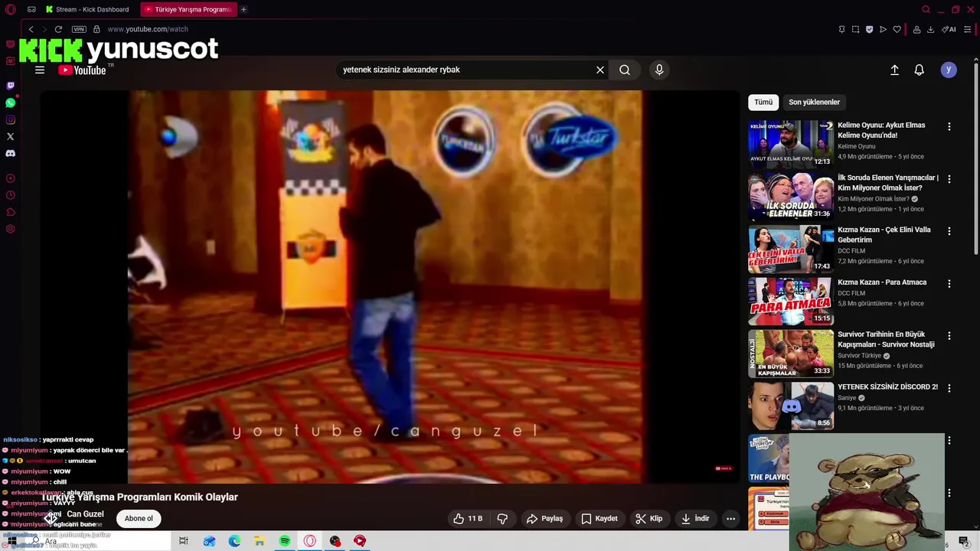Go back with the browser back arrow
Screen dimensions: 980x551
point(31,29)
